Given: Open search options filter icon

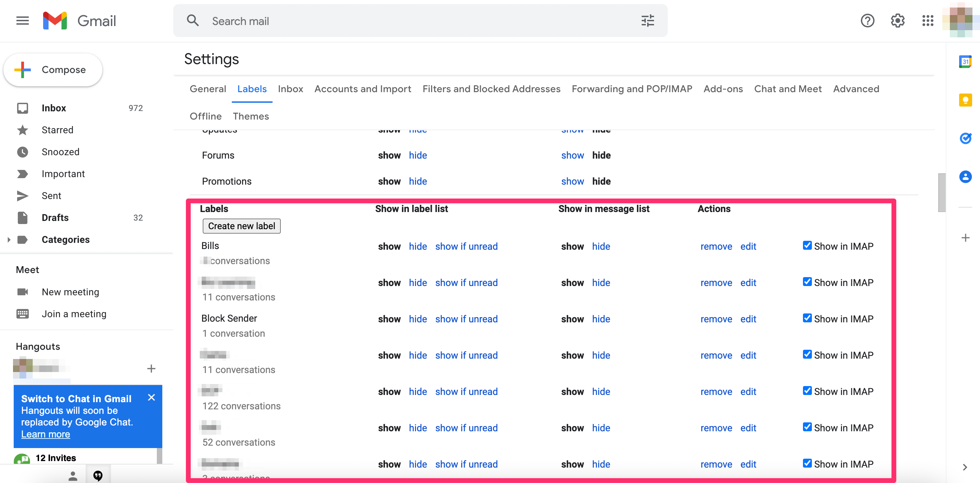Looking at the screenshot, I should [648, 21].
